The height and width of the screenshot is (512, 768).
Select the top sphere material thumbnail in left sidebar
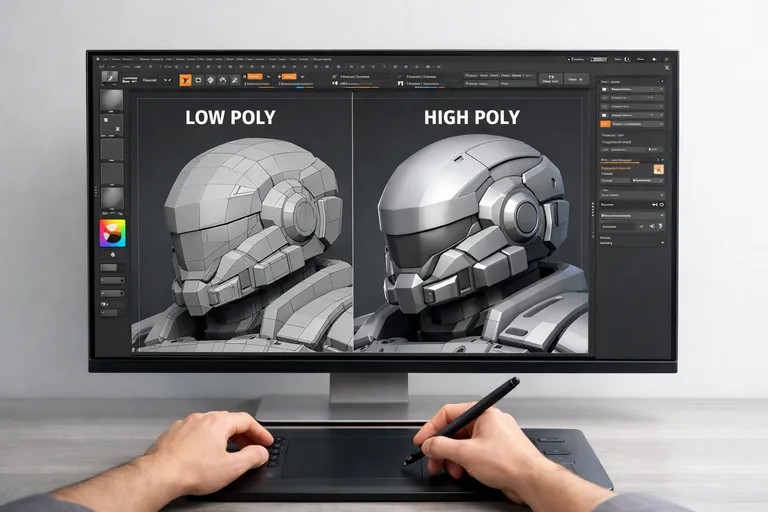(112, 101)
